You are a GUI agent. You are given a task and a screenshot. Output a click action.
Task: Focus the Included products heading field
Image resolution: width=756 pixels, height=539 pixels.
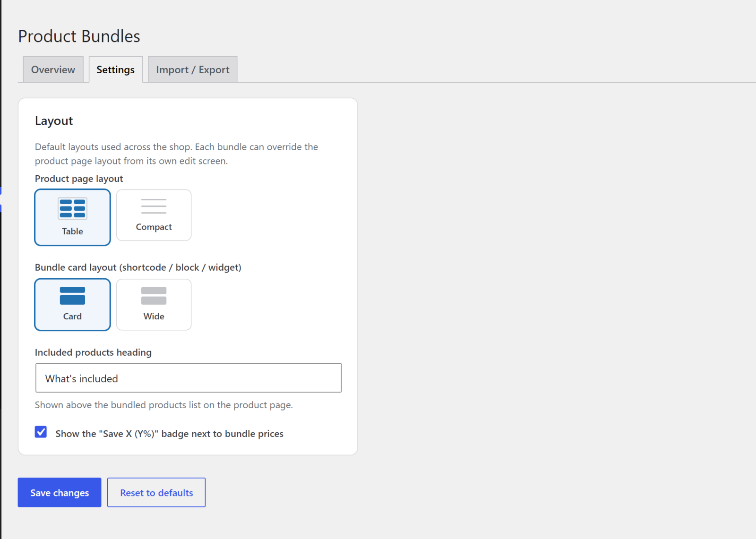(189, 378)
